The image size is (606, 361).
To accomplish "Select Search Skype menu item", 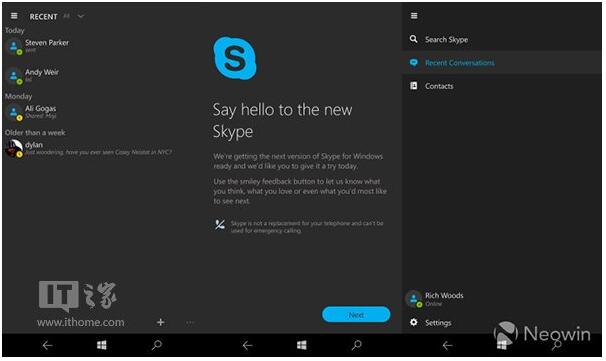I will pos(502,39).
